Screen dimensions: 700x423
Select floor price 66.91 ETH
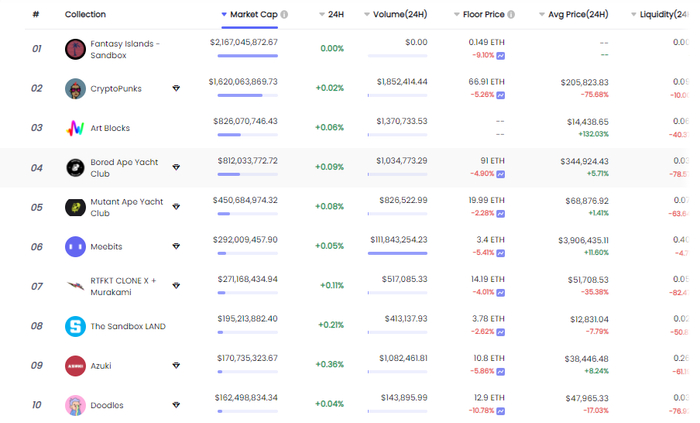(x=487, y=82)
